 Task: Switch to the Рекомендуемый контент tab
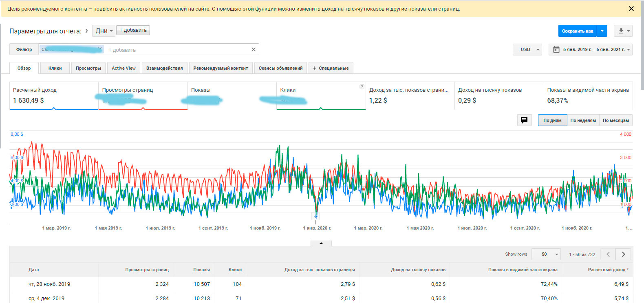pos(221,68)
